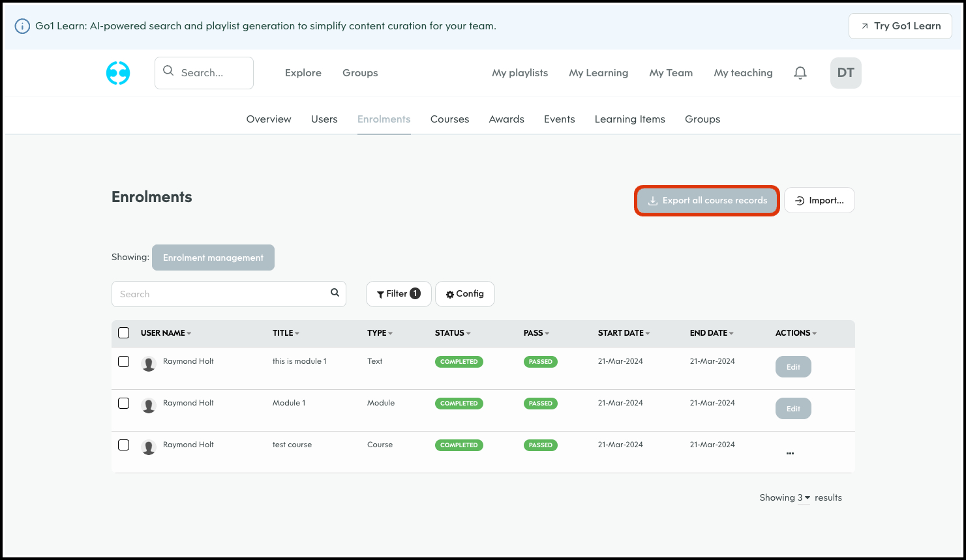966x560 pixels.
Task: Click Export all course records button
Action: pyautogui.click(x=707, y=201)
